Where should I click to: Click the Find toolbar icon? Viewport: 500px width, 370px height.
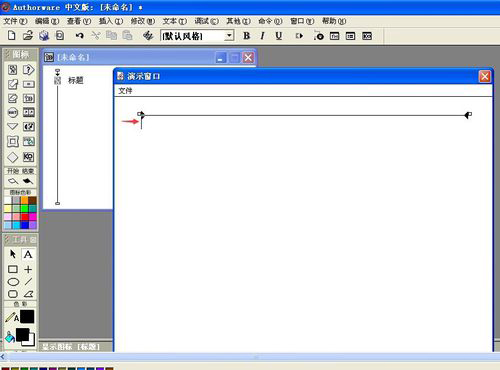pos(148,35)
